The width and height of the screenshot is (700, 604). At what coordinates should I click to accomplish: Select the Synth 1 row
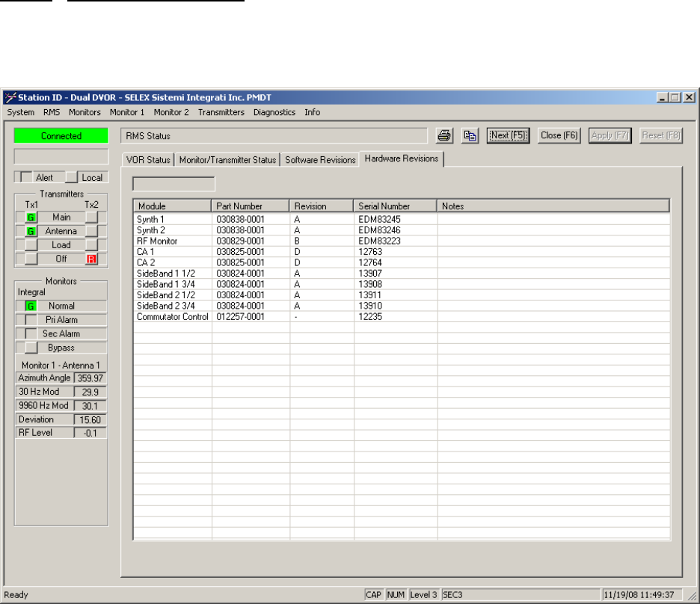[x=402, y=220]
